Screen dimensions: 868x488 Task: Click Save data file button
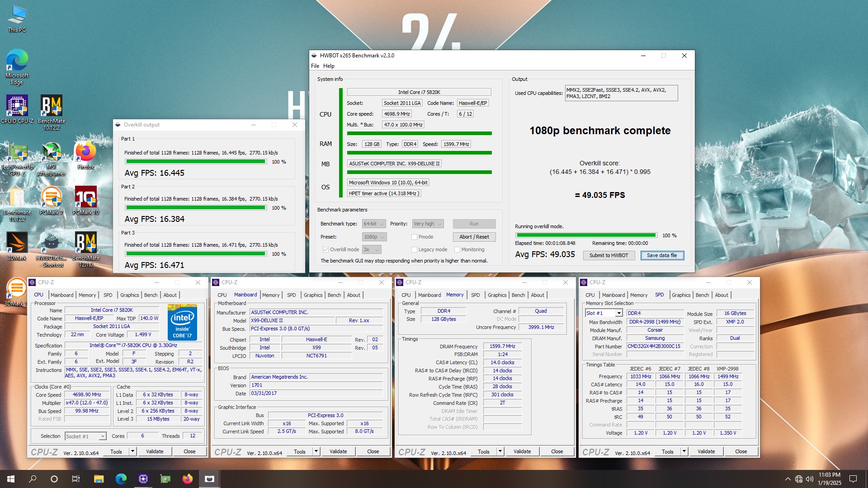pyautogui.click(x=662, y=255)
